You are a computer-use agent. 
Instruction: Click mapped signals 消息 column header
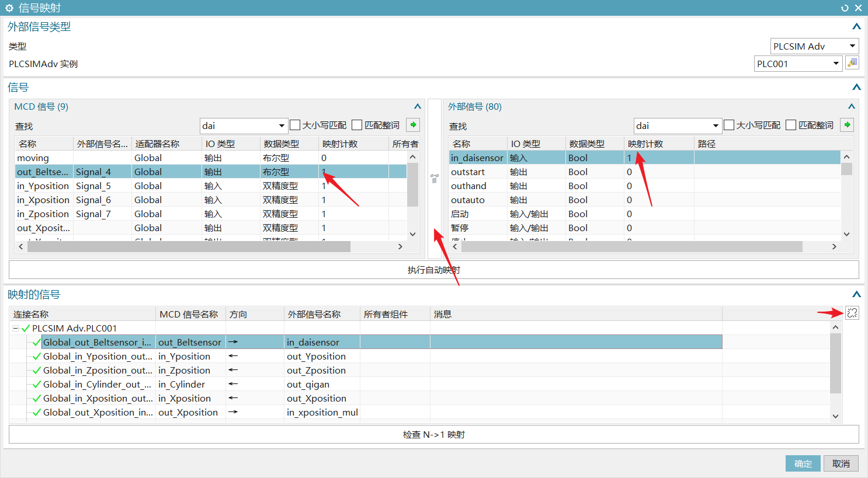[x=576, y=314]
